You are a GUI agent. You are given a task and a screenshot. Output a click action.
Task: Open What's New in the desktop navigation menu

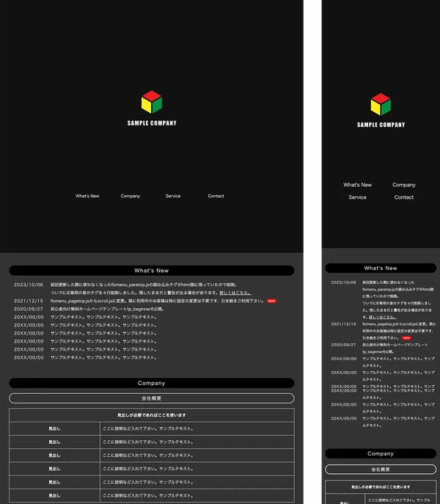coord(87,196)
